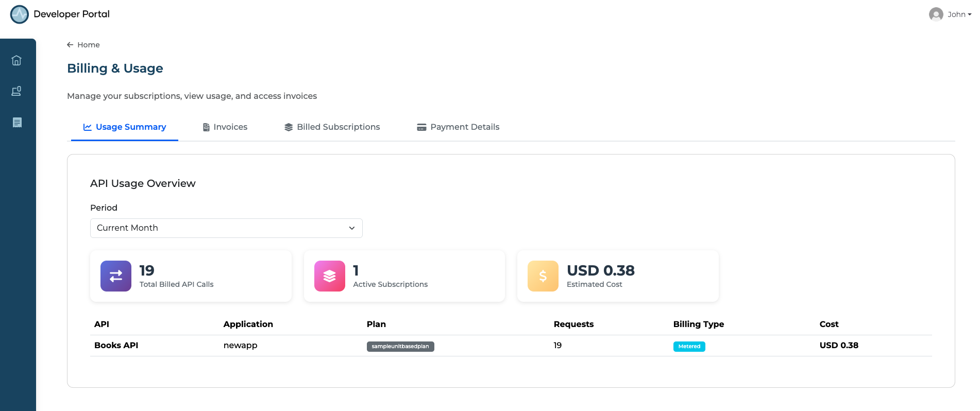Image resolution: width=980 pixels, height=411 pixels.
Task: Click the Metered billing type badge
Action: [x=689, y=347]
